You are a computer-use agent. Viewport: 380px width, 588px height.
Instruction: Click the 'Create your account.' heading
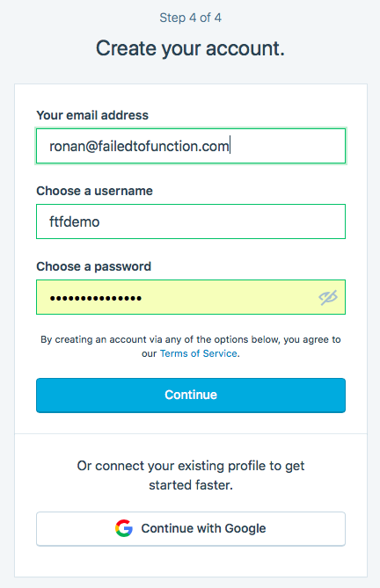pos(191,48)
